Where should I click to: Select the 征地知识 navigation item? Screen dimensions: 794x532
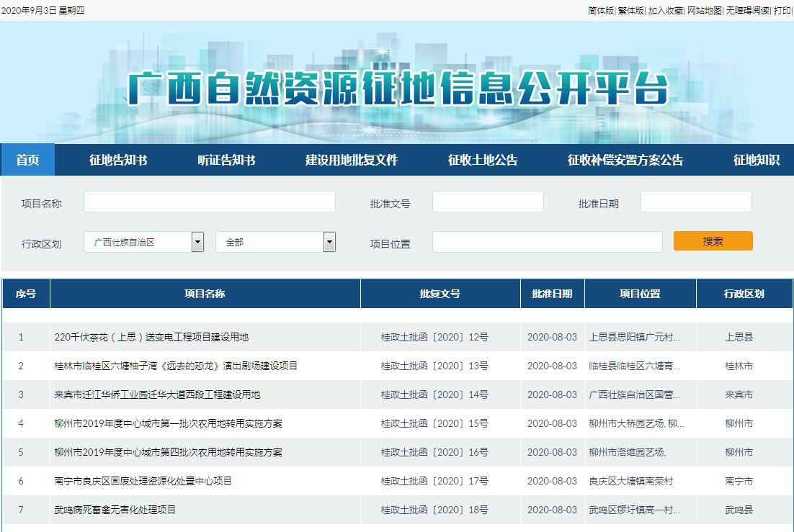pos(756,160)
